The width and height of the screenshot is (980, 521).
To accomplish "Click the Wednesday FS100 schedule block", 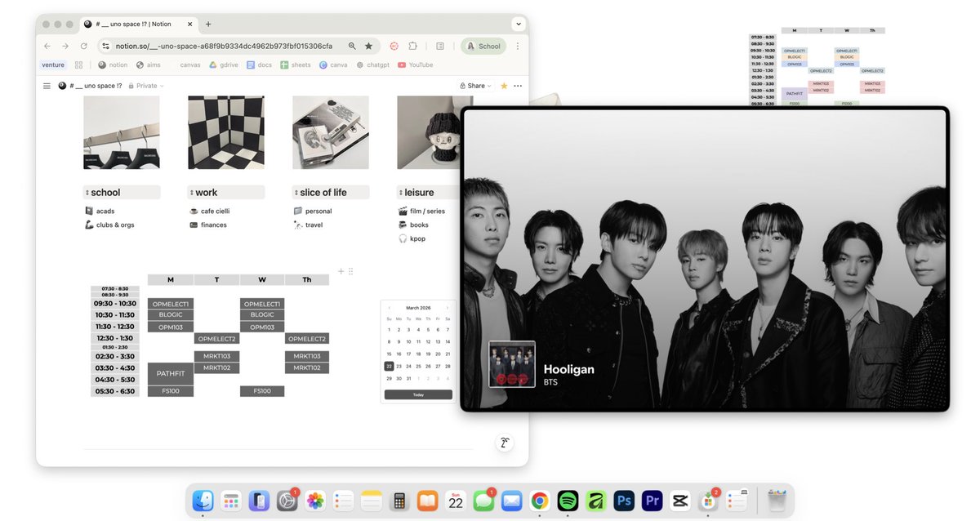I will [262, 391].
